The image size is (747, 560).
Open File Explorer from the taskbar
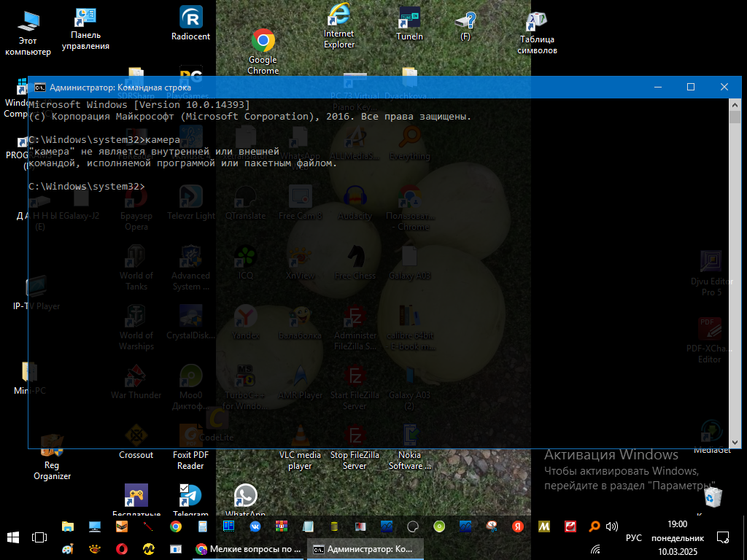(68, 526)
